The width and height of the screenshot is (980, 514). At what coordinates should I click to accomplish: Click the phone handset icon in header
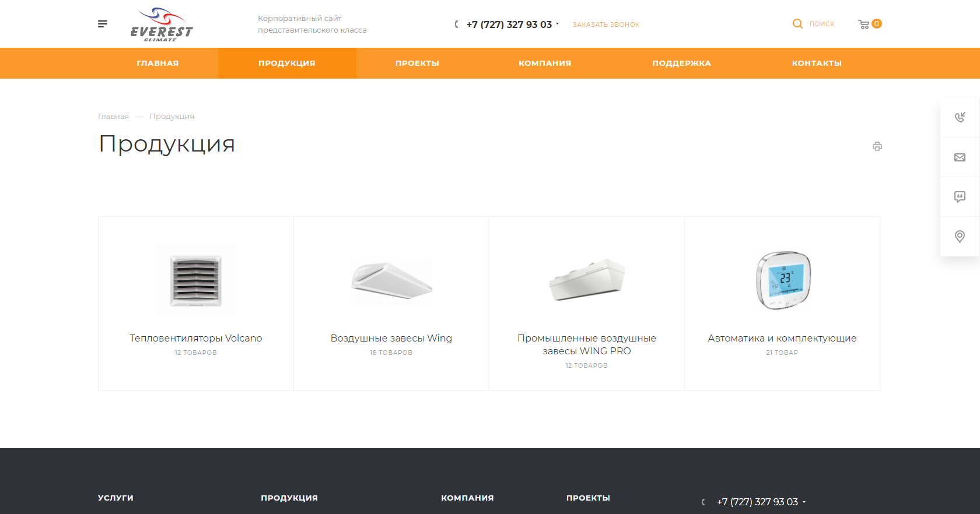point(457,24)
